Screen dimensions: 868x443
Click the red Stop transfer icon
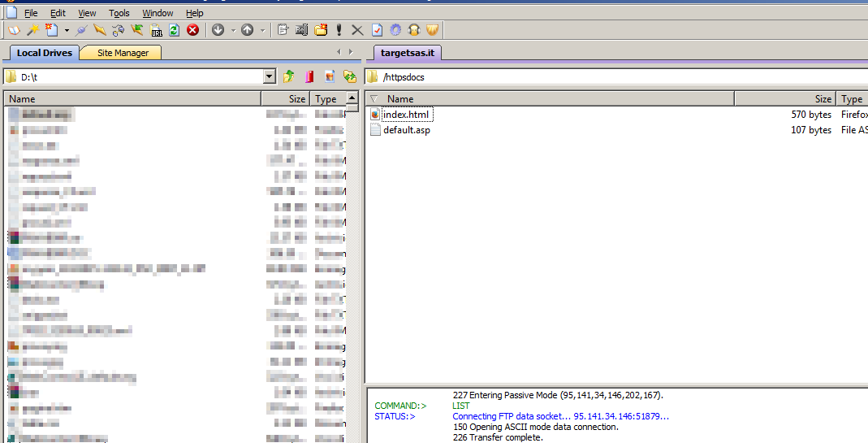pos(192,30)
